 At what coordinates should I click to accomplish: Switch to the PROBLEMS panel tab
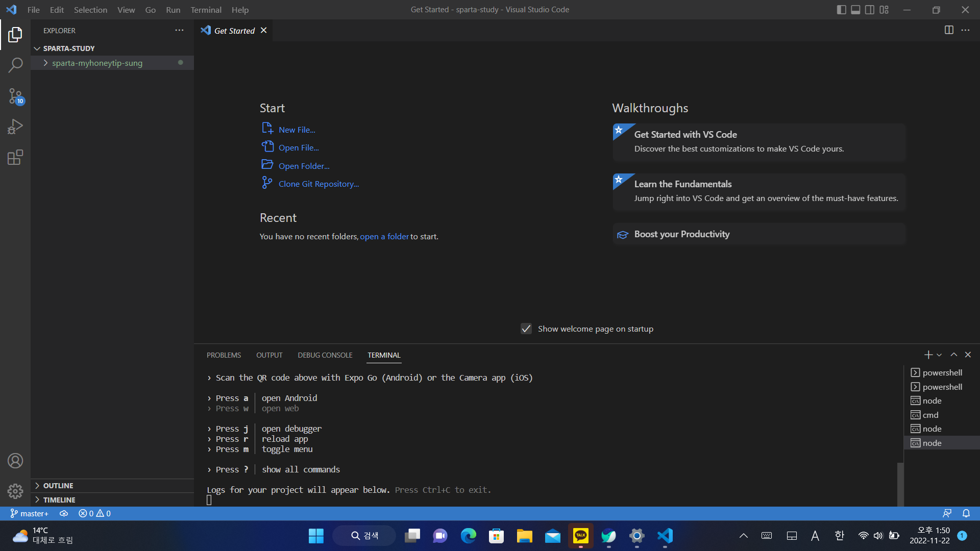click(x=224, y=355)
